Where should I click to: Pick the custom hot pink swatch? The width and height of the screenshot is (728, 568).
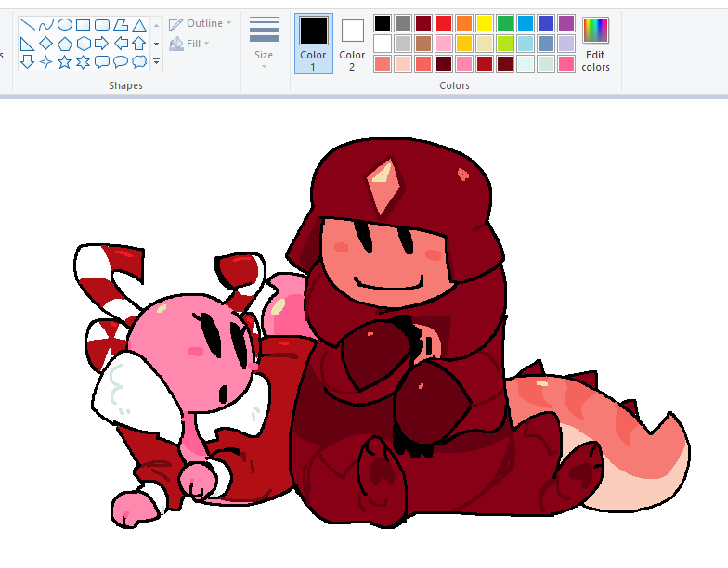[x=566, y=64]
